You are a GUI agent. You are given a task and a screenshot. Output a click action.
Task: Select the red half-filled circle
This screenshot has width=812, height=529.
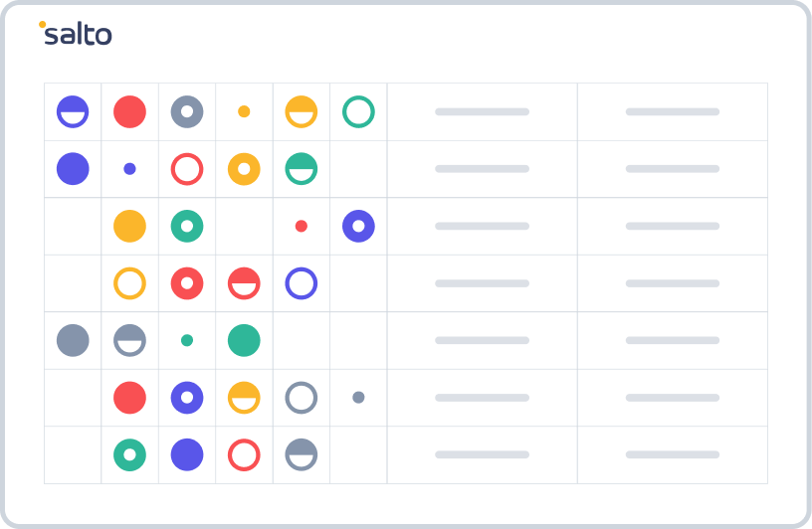pyautogui.click(x=244, y=283)
